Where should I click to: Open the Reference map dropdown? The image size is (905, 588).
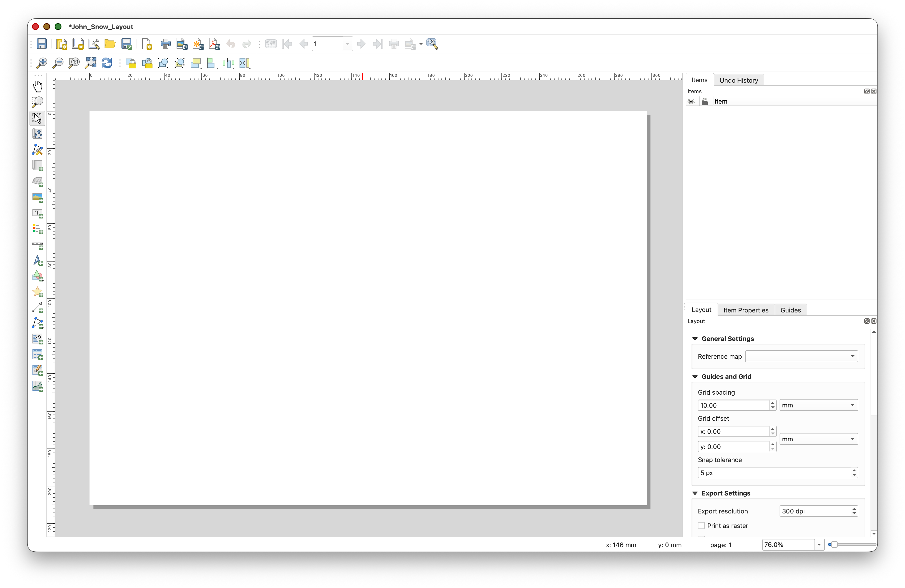(801, 356)
